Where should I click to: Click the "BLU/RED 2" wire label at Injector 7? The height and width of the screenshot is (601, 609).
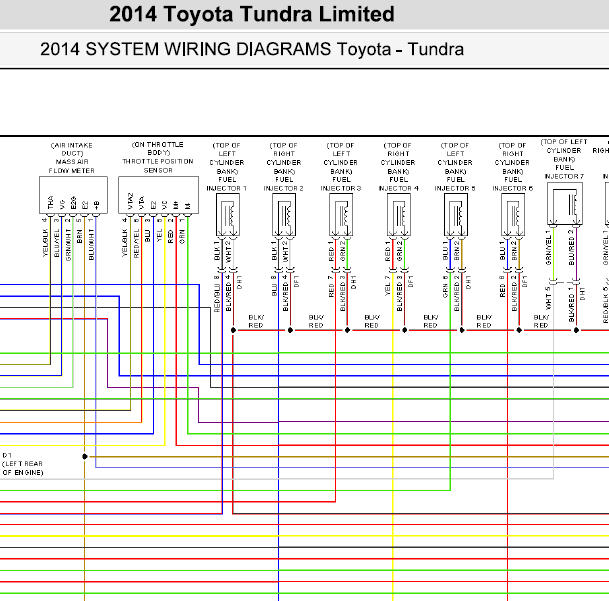[571, 247]
